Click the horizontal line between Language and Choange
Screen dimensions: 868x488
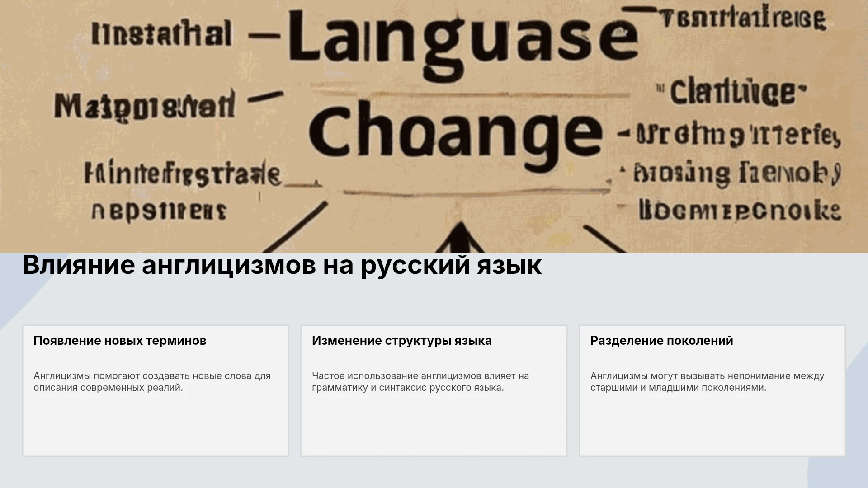[x=470, y=95]
